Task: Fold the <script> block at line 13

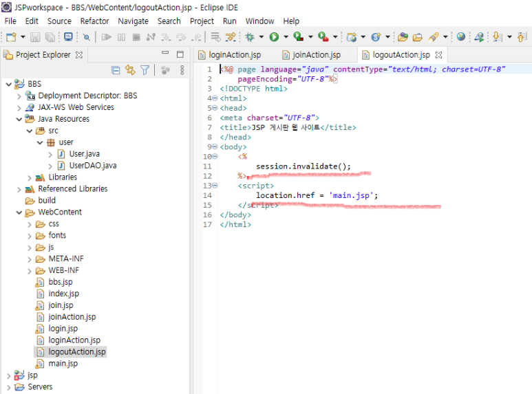Action: tap(215, 186)
